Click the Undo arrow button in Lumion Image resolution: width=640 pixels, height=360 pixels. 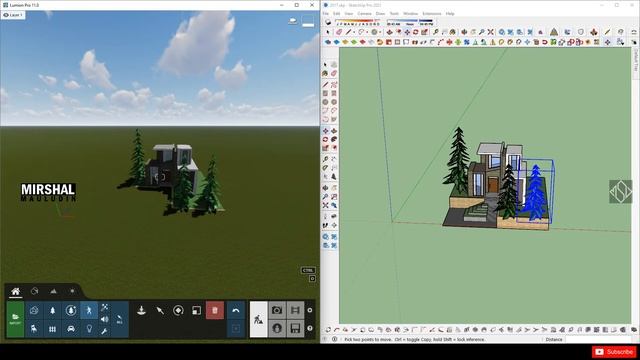236,311
